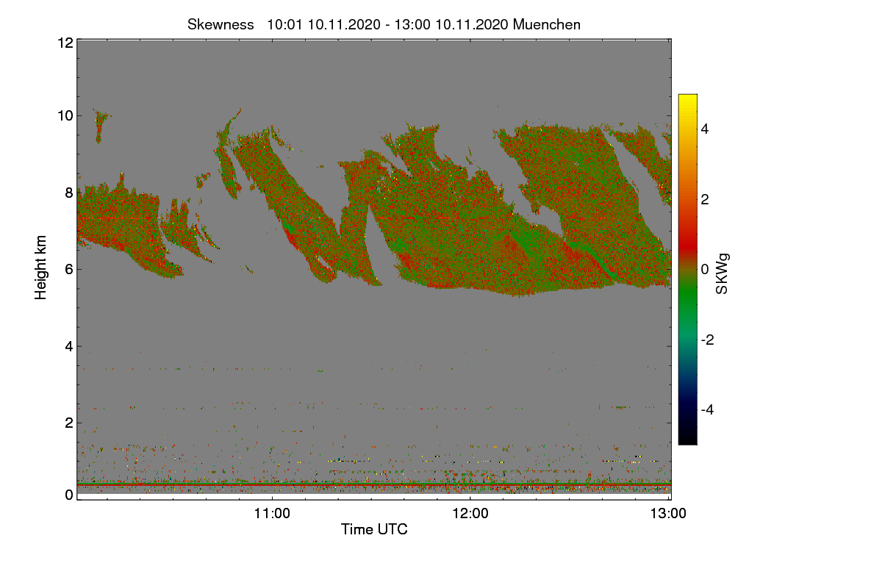This screenshot has height=588, width=882.
Task: Click the height tick label 8
Action: (x=69, y=193)
